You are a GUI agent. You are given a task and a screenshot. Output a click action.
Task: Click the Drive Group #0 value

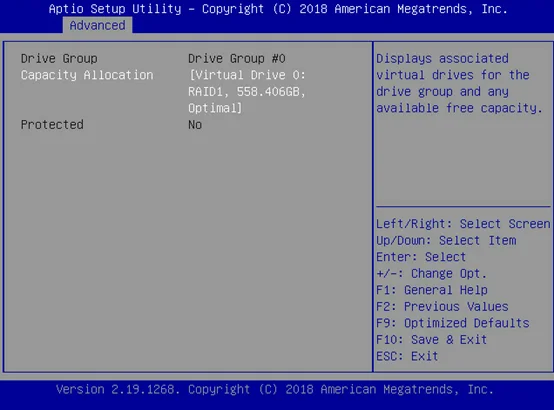click(x=237, y=58)
